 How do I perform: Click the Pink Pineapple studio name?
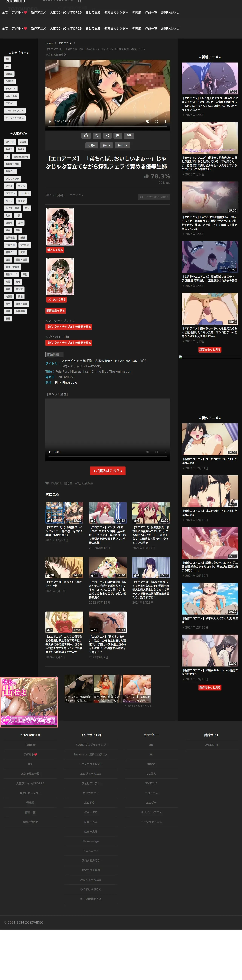pos(66,383)
